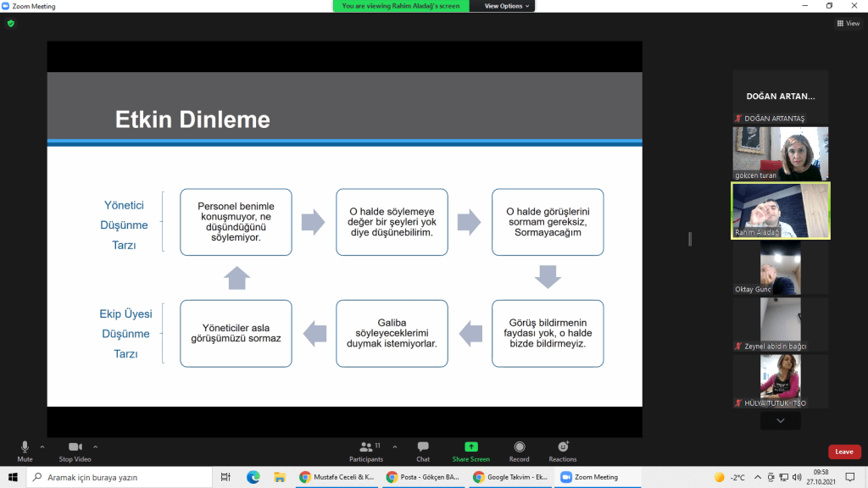
Task: Open the Participants list
Action: point(366,450)
